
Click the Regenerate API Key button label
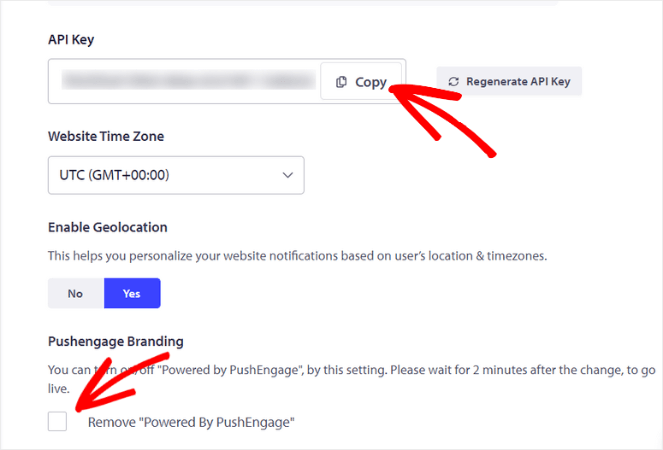(x=517, y=81)
